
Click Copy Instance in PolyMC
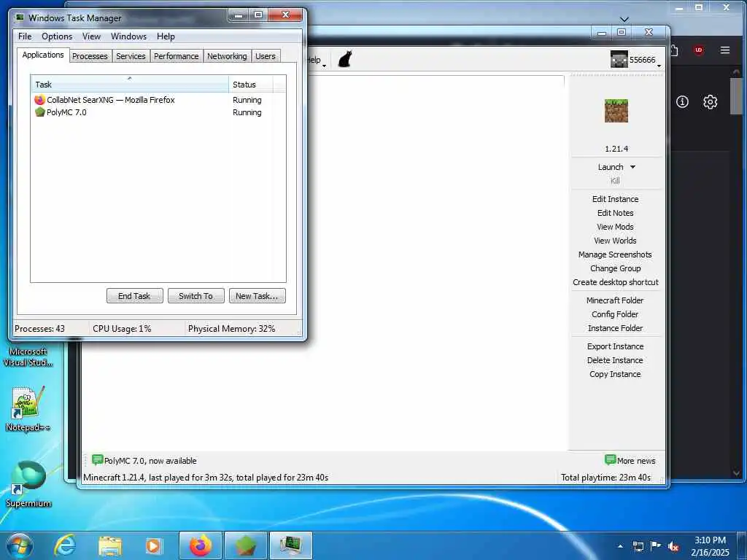pos(615,374)
